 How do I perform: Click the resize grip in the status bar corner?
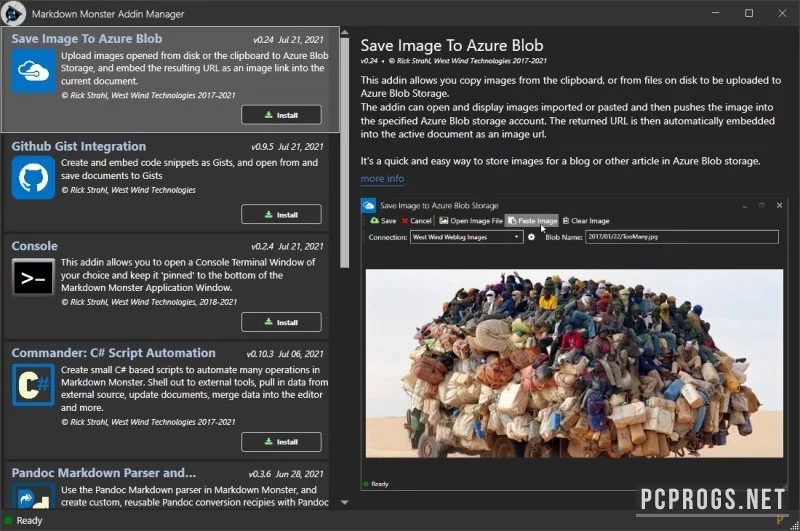pyautogui.click(x=794, y=525)
